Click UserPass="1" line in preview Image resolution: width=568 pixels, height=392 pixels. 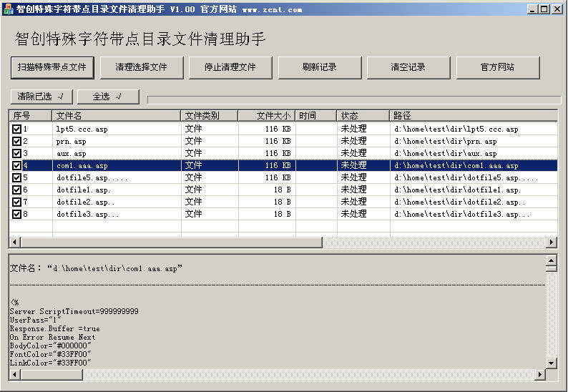coord(35,320)
